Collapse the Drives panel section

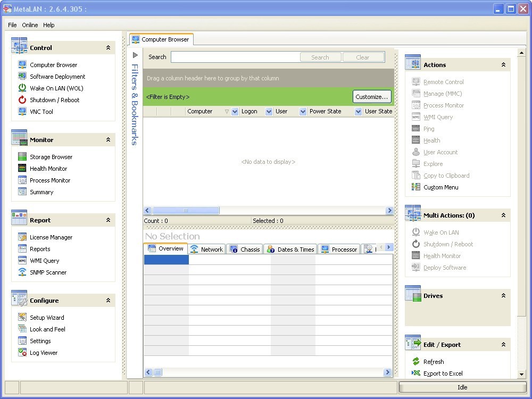tap(503, 295)
